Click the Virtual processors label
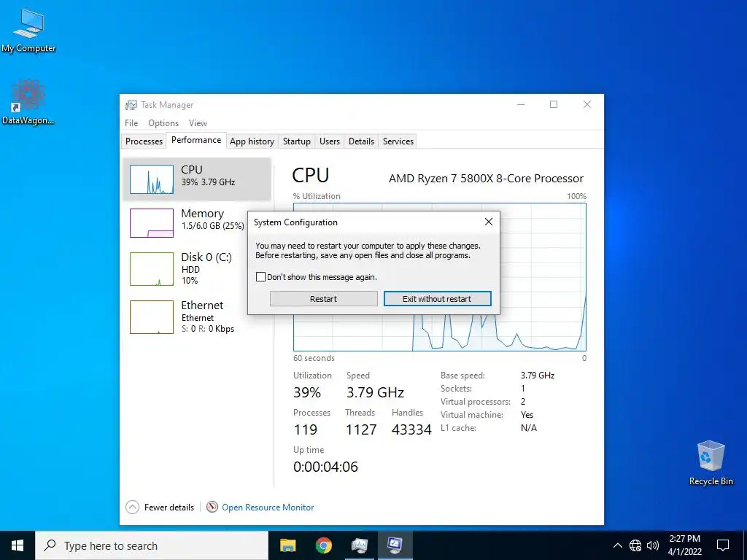 pyautogui.click(x=475, y=402)
